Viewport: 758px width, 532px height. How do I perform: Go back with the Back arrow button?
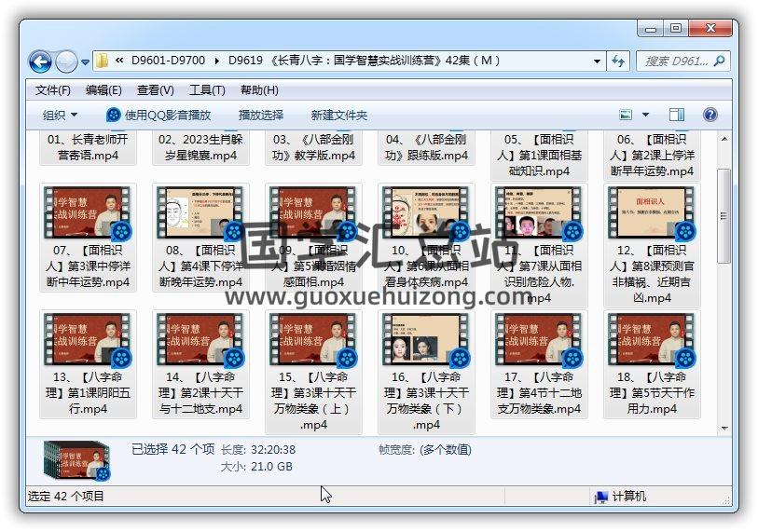coord(40,61)
